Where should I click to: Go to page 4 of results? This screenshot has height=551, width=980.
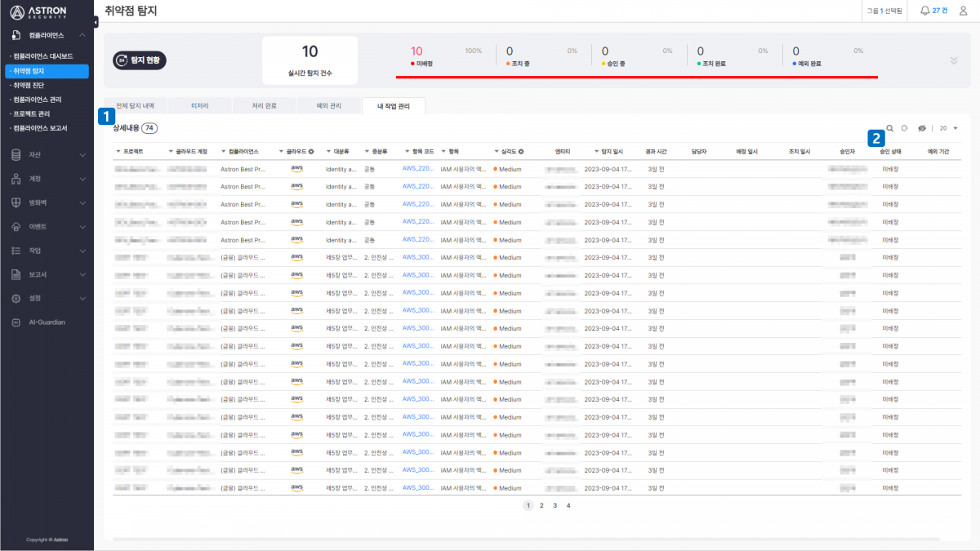point(568,505)
